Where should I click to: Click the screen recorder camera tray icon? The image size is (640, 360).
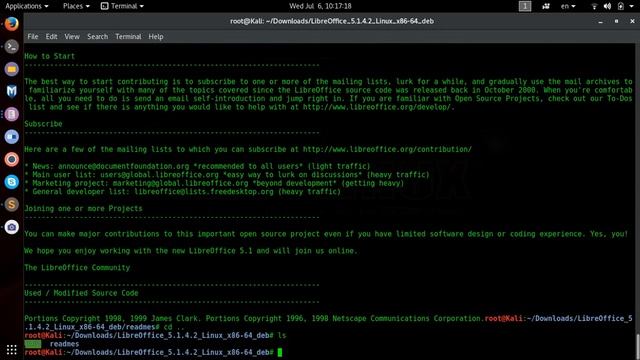[x=546, y=6]
